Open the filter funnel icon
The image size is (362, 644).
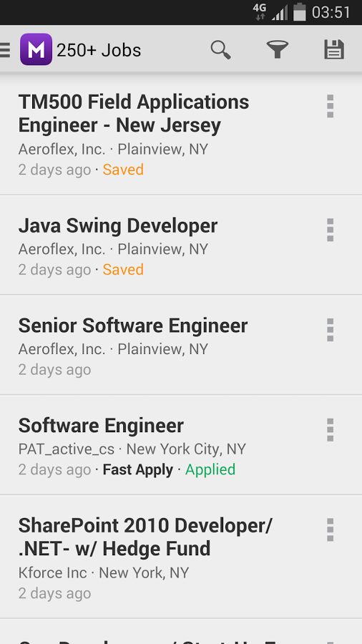tap(278, 49)
